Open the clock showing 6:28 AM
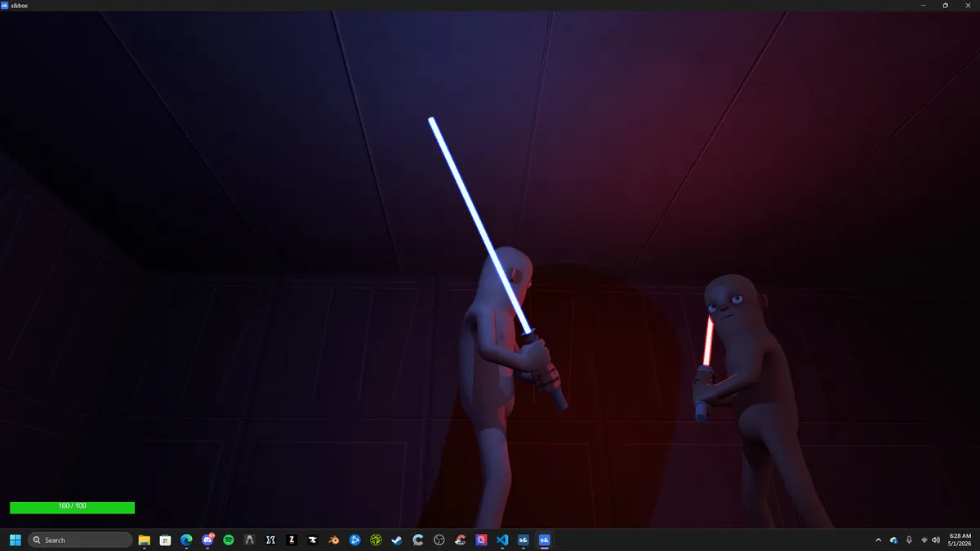The width and height of the screenshot is (980, 551). coord(960,540)
